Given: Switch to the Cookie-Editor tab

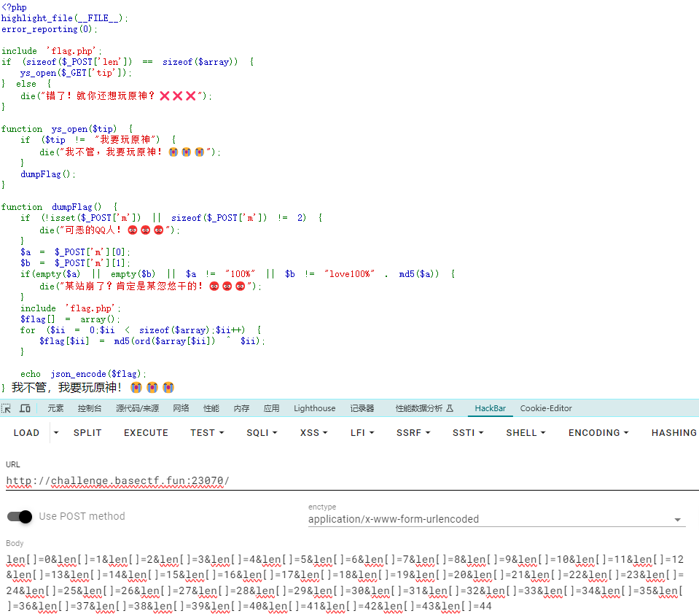Looking at the screenshot, I should (x=546, y=408).
